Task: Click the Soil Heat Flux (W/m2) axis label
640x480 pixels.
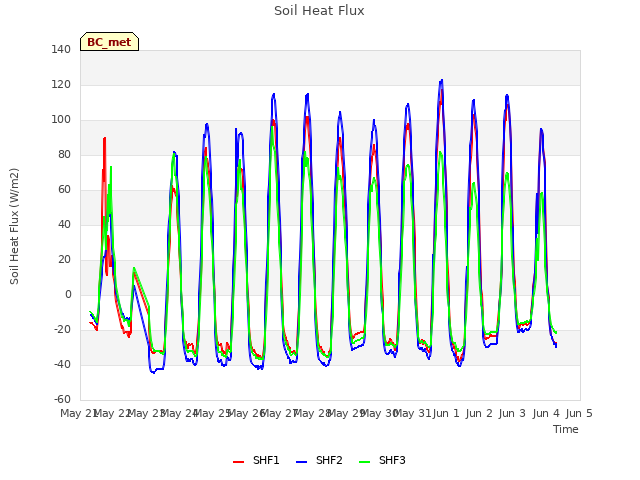Action: click(x=14, y=226)
